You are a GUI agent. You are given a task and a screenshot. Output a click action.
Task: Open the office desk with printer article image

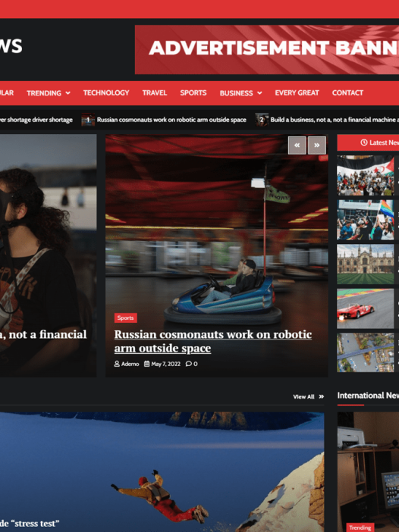368,472
